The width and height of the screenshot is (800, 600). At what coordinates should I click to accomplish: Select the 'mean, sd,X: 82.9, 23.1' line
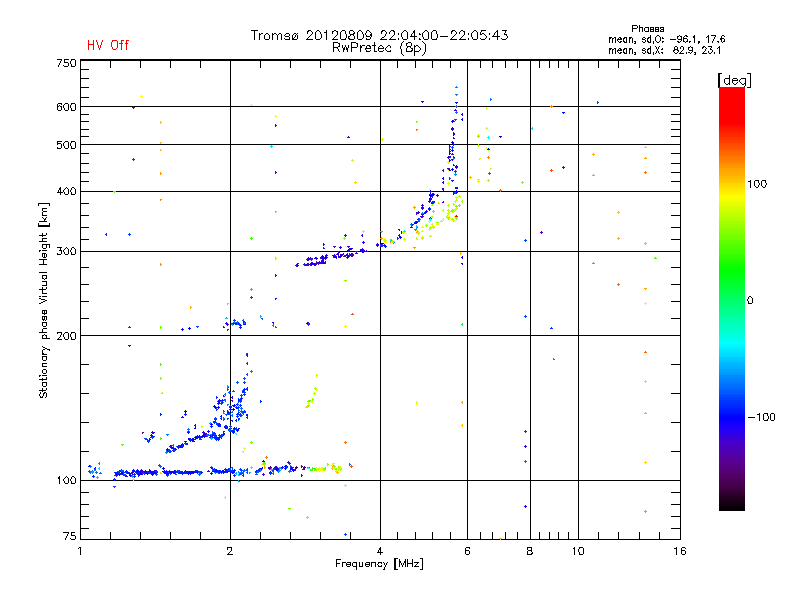[x=664, y=50]
